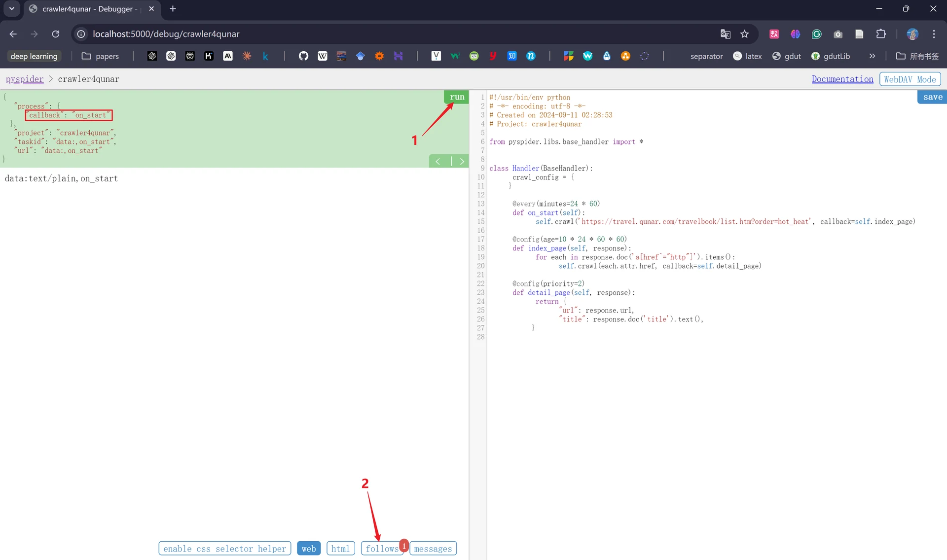Go to the pyspider home link

pyautogui.click(x=25, y=79)
